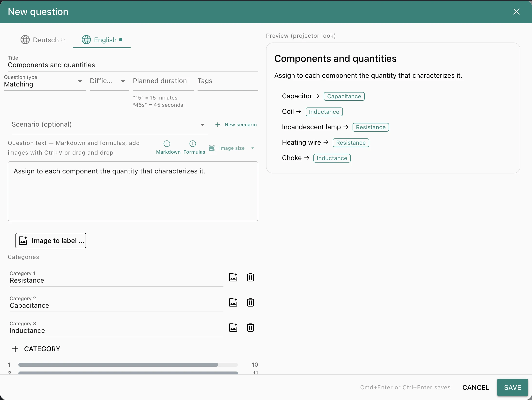Add image to Category 3 Inductance
The width and height of the screenshot is (532, 400).
[233, 328]
